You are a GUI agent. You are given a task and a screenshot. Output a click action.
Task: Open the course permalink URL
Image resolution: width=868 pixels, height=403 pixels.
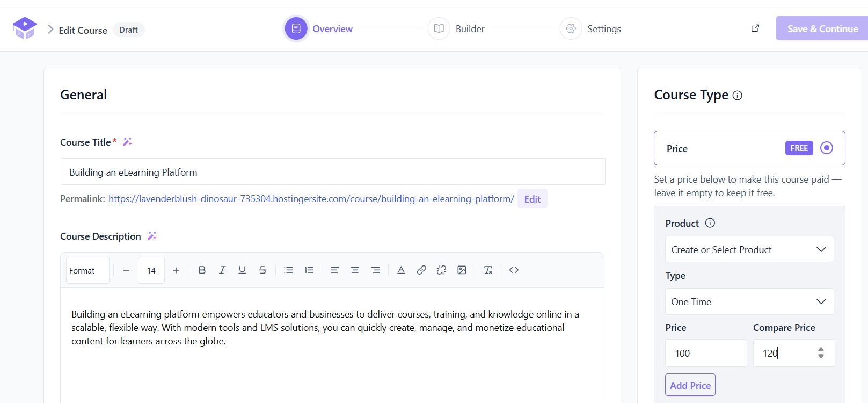(x=311, y=199)
